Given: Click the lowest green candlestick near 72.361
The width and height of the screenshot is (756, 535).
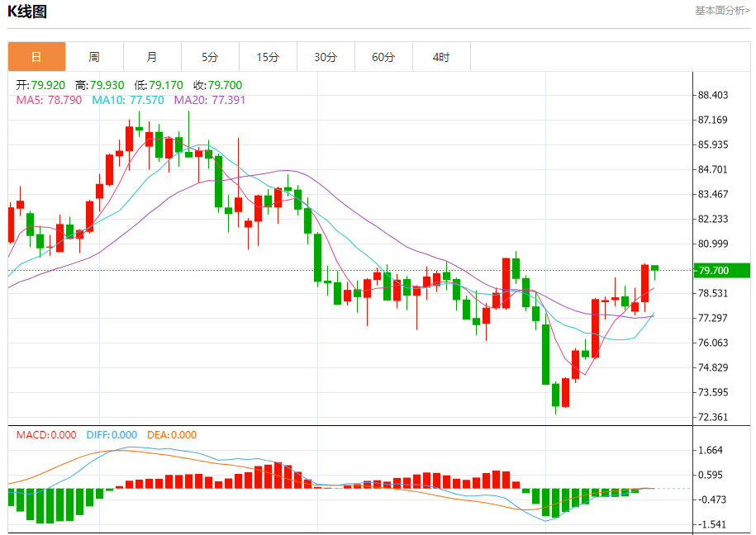Looking at the screenshot, I should (x=555, y=395).
